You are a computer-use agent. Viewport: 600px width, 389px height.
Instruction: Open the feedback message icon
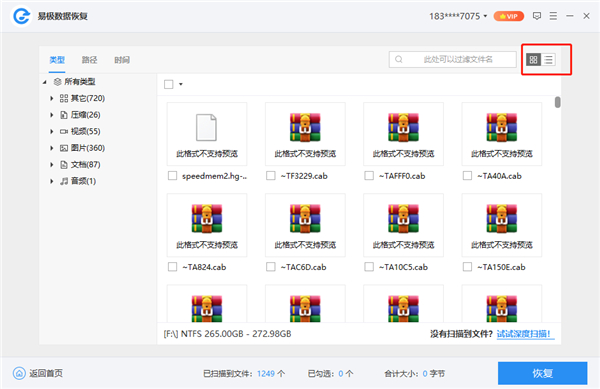point(537,16)
